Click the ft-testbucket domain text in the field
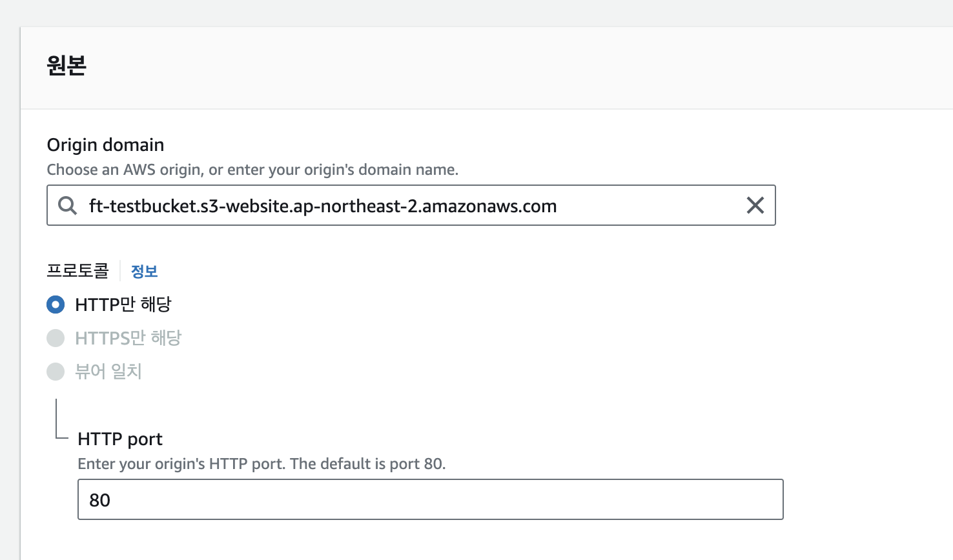This screenshot has height=560, width=953. point(323,206)
